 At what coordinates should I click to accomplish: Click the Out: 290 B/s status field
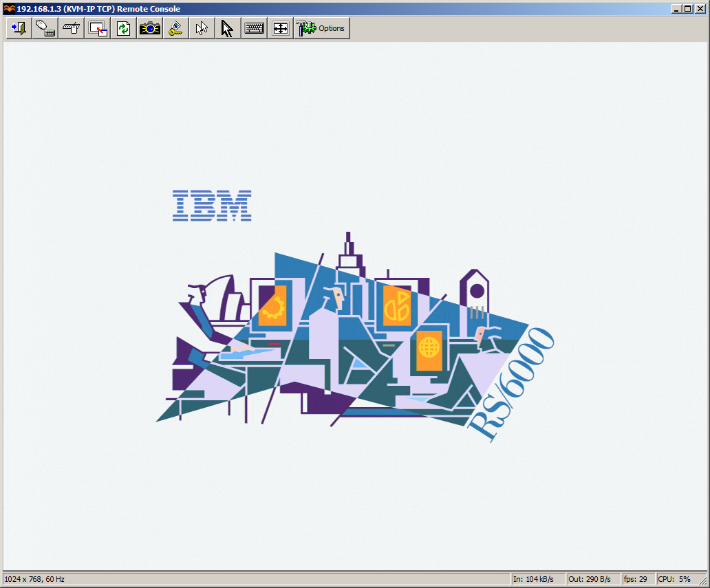point(593,579)
